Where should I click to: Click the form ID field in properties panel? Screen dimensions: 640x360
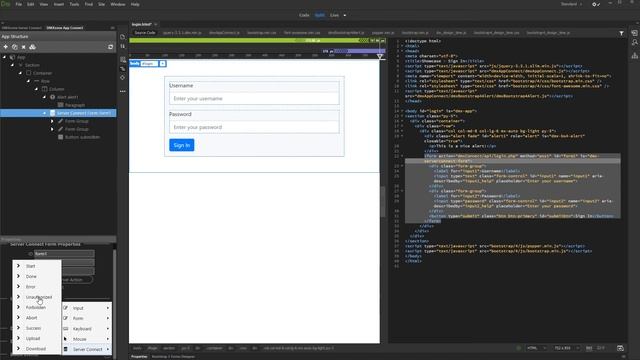(64, 254)
